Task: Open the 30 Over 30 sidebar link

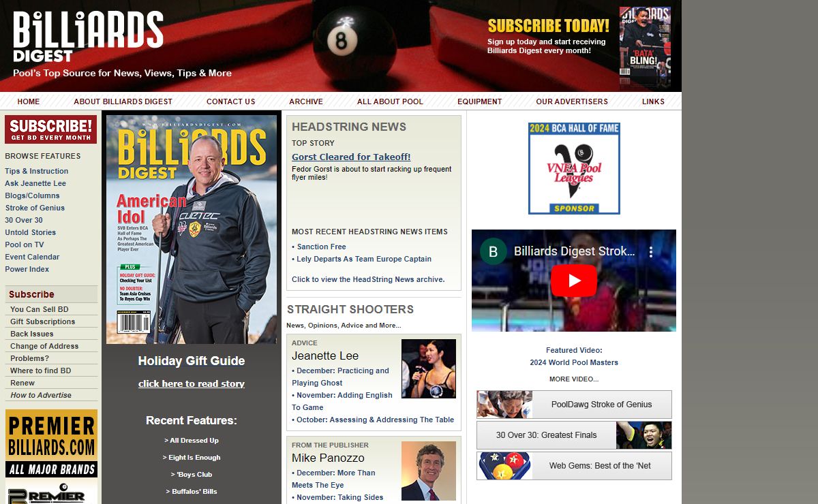Action: pos(24,220)
